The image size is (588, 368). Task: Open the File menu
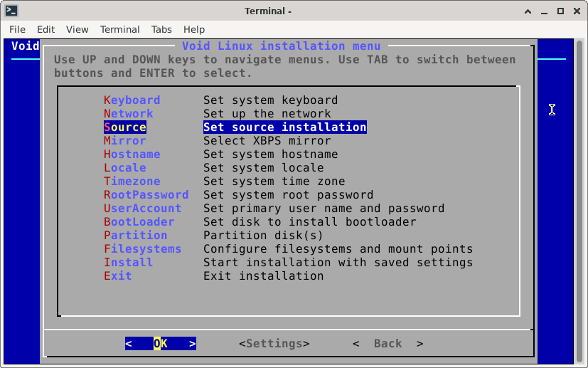pyautogui.click(x=17, y=29)
